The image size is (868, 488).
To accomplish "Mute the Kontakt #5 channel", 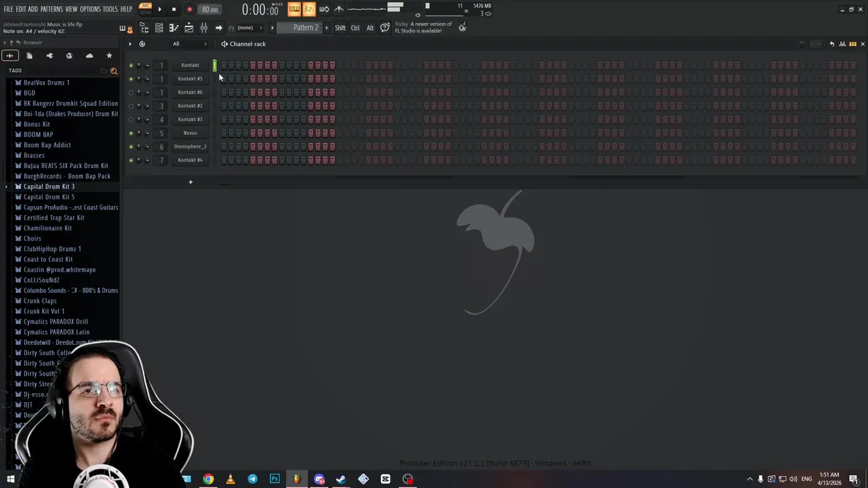I will click(131, 79).
